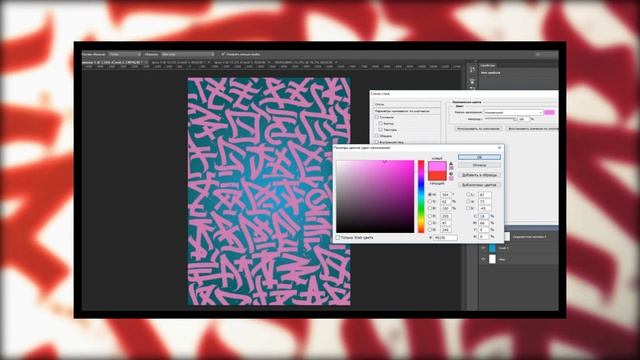Click the hex color code field

click(x=445, y=238)
